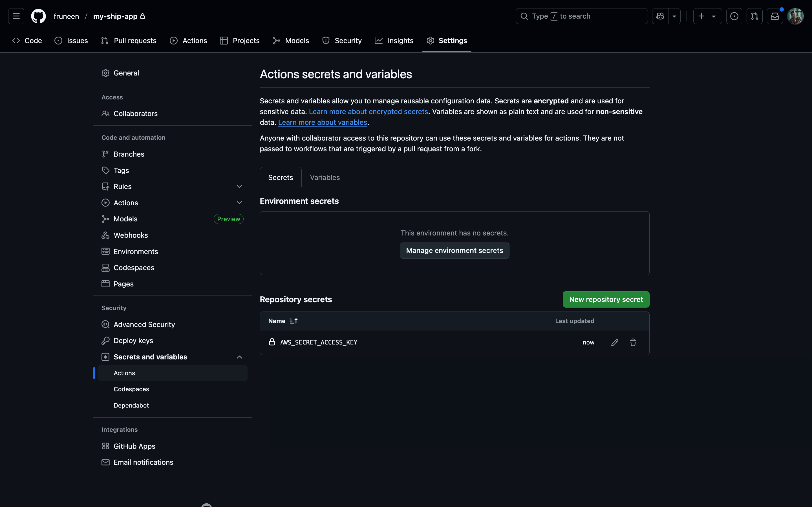Click Manage environment secrets button
Viewport: 812px width, 507px height.
coord(454,250)
